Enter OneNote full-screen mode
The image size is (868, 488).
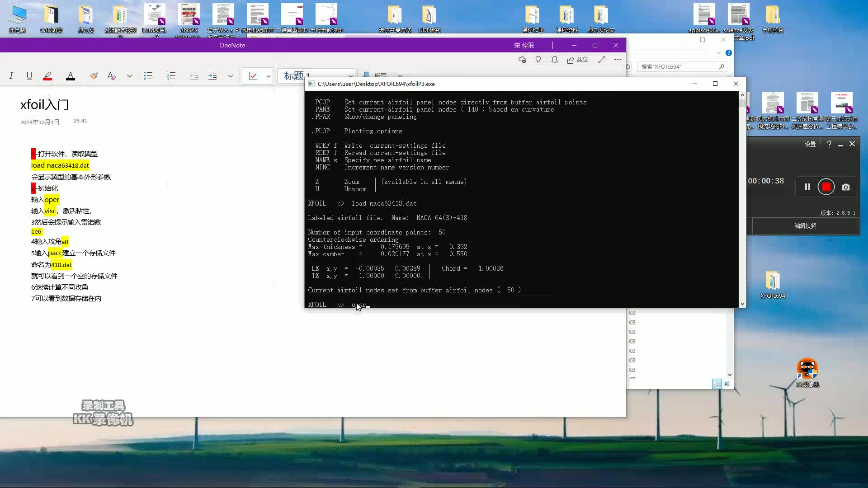(601, 60)
